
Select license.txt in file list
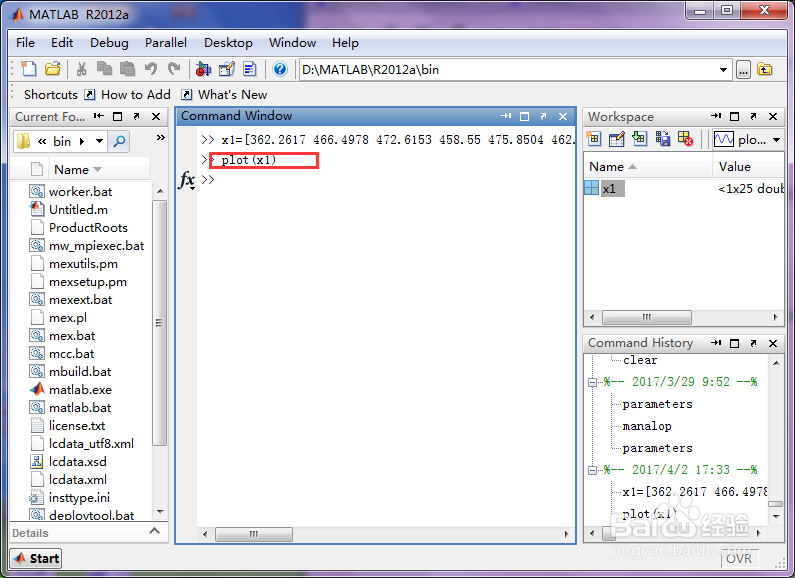click(x=77, y=425)
